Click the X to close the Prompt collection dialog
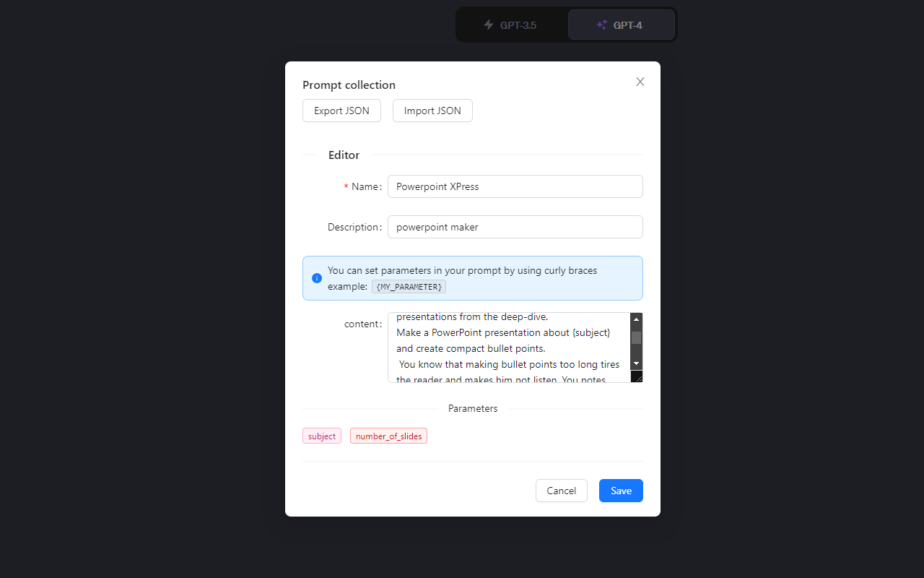The image size is (924, 578). coord(640,82)
